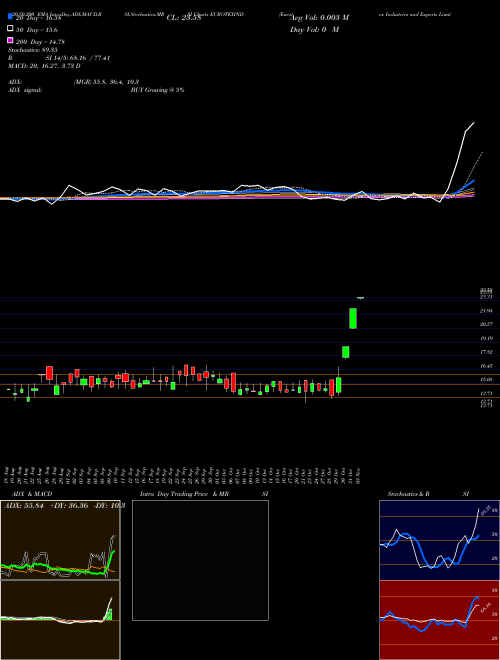Click the 'ADX signal:' label
The height and width of the screenshot is (660, 500).
pos(24,90)
